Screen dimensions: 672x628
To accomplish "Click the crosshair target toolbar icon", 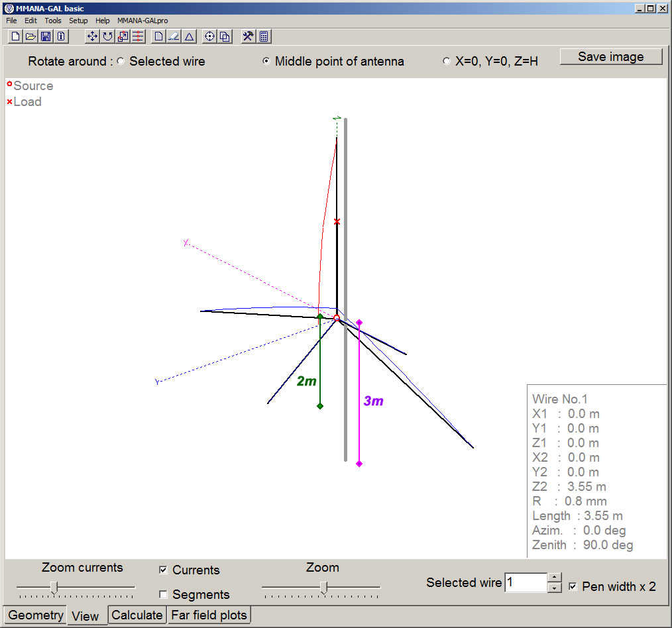I will point(209,36).
